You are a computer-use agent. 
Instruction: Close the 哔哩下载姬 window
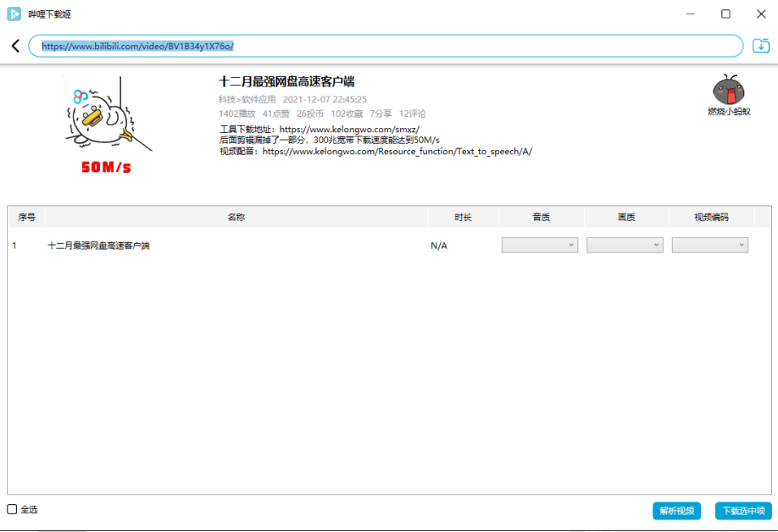coord(761,14)
